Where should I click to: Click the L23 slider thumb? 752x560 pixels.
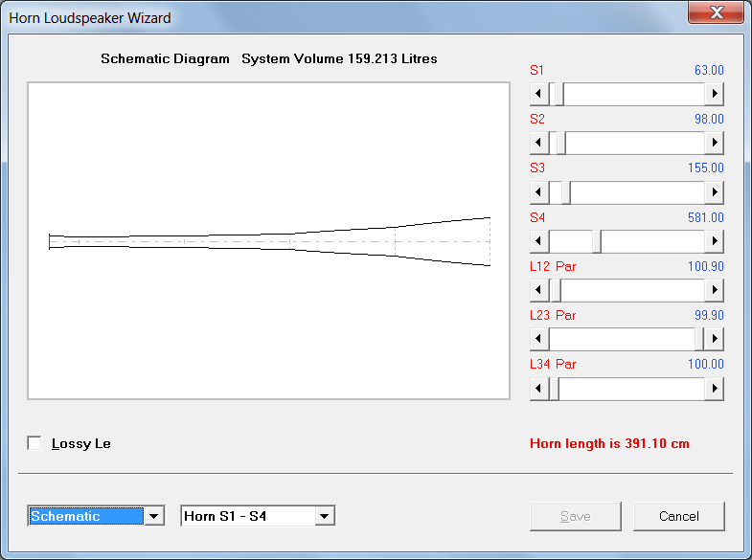coord(699,339)
